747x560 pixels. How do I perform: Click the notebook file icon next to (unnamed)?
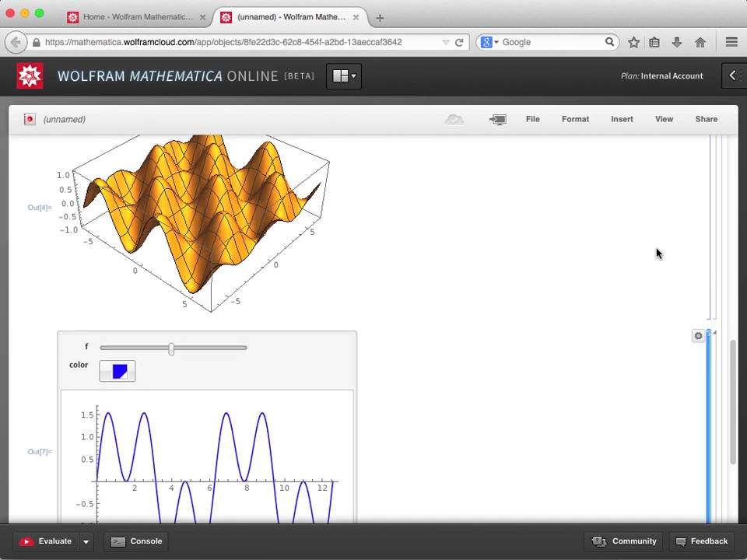tap(30, 119)
